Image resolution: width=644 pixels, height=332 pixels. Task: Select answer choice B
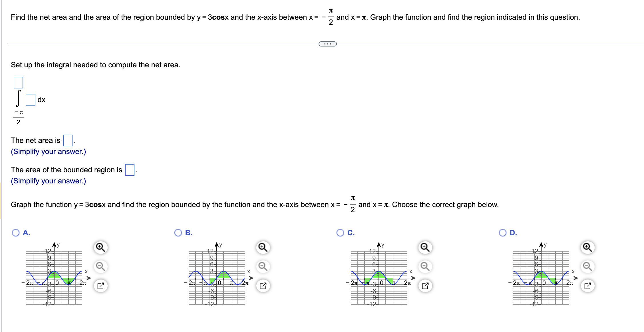tap(178, 233)
